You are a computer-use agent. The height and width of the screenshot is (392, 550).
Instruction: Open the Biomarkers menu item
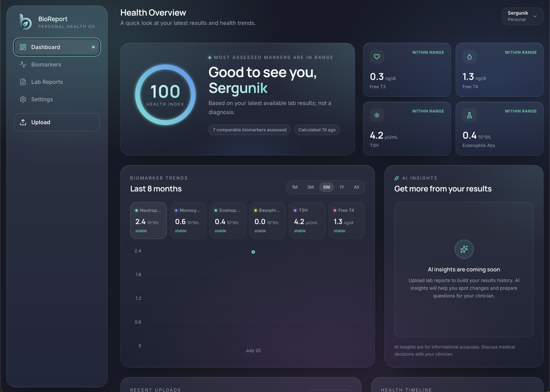[57, 64]
